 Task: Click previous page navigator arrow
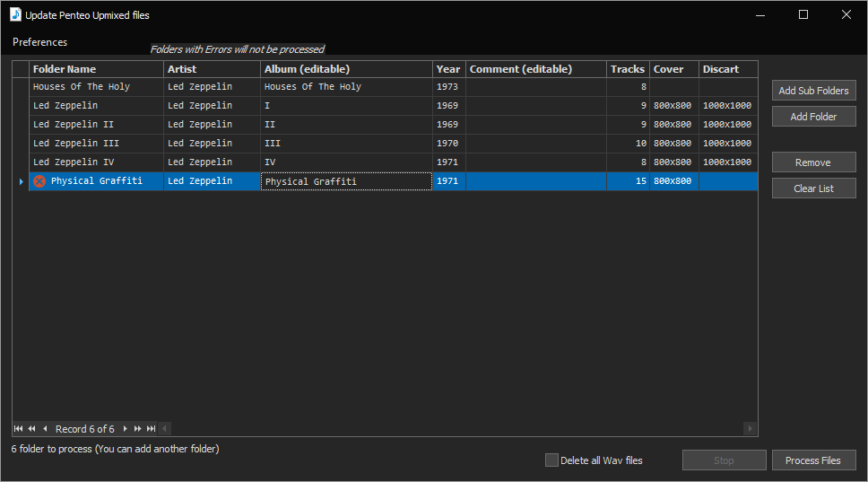coord(31,429)
